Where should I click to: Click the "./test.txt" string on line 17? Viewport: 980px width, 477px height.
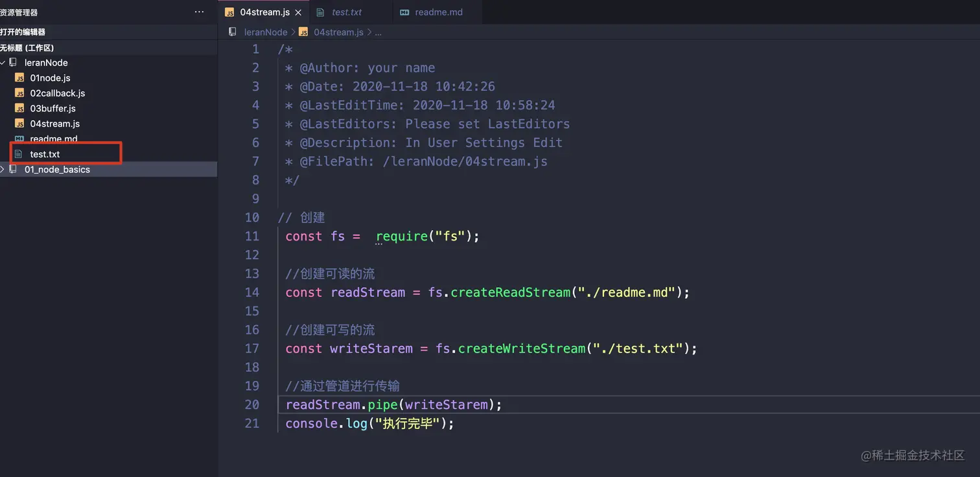638,349
